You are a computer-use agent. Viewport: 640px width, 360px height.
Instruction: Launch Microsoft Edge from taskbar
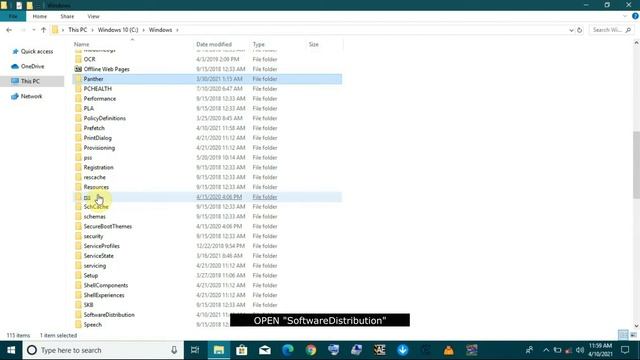(x=288, y=350)
